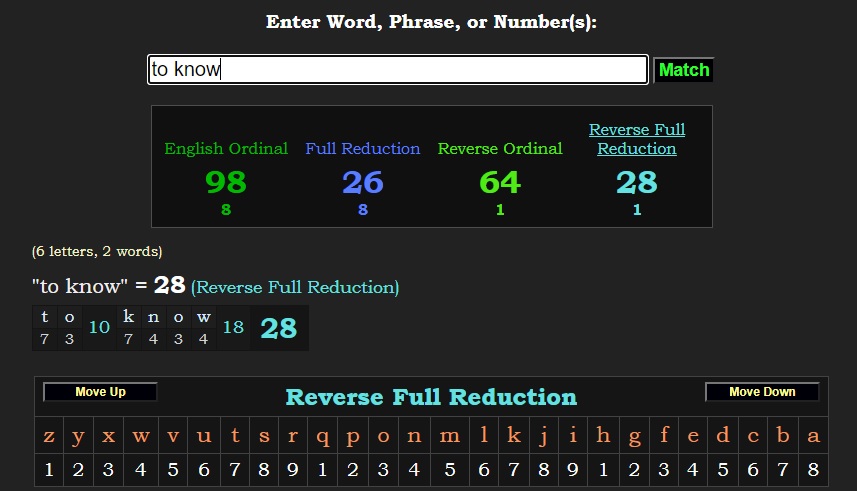
Task: Click the Reverse Ordinal value 64
Action: click(500, 182)
